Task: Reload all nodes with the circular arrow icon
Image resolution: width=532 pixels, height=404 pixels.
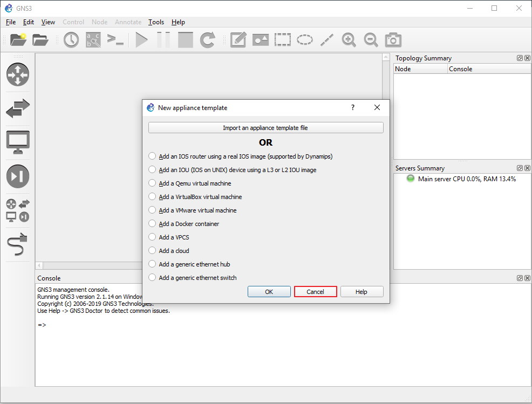Action: (208, 40)
